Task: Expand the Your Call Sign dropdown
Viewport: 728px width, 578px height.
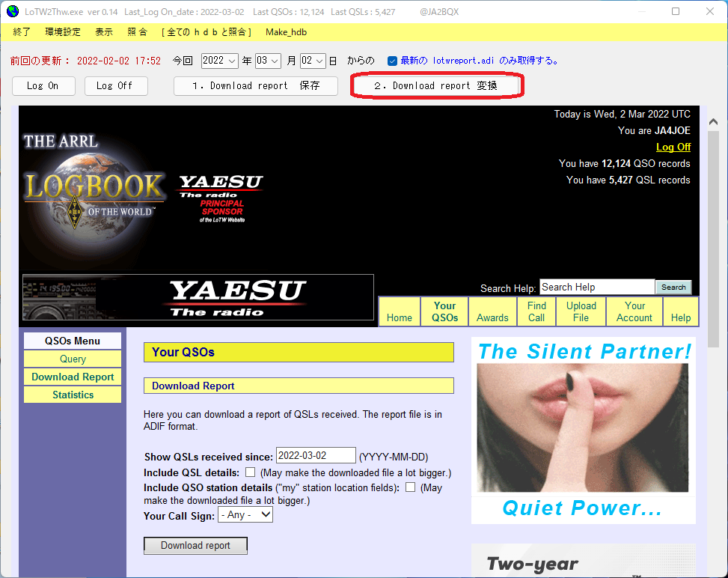Action: [x=245, y=515]
